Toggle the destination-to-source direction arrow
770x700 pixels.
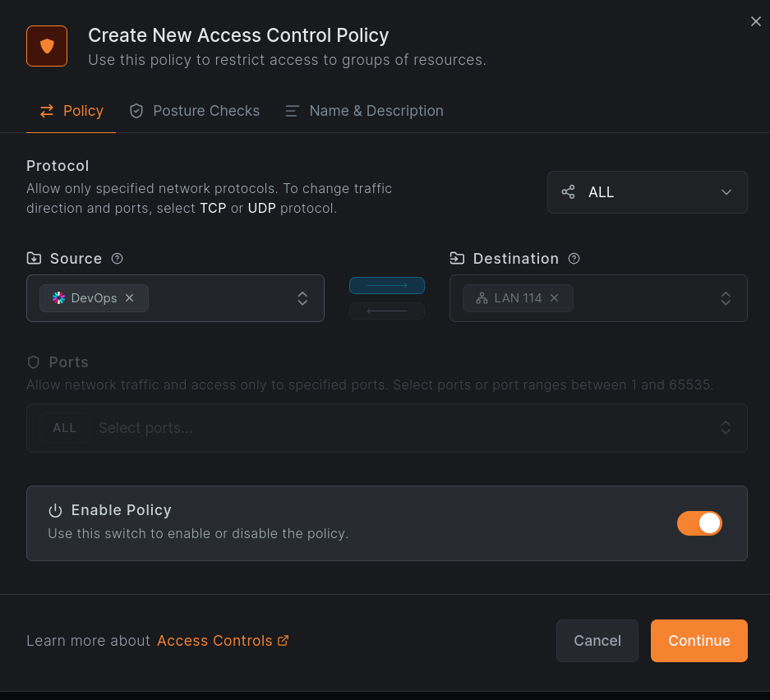pyautogui.click(x=387, y=311)
